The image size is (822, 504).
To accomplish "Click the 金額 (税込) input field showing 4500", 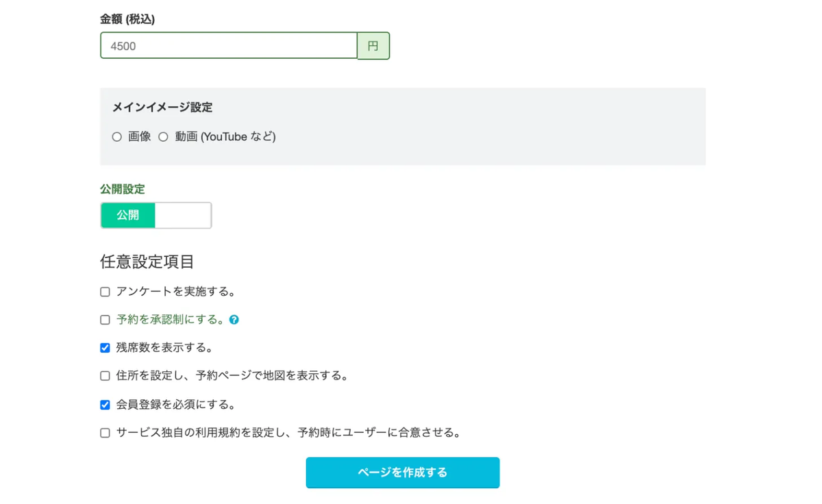I will (229, 46).
